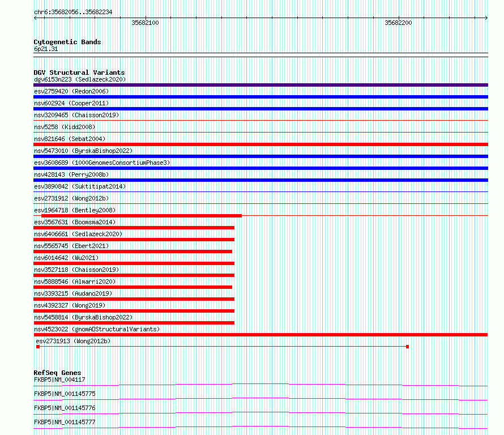Select the Cytogenetic Bands track title
This screenshot has width=504, height=435.
click(x=67, y=42)
